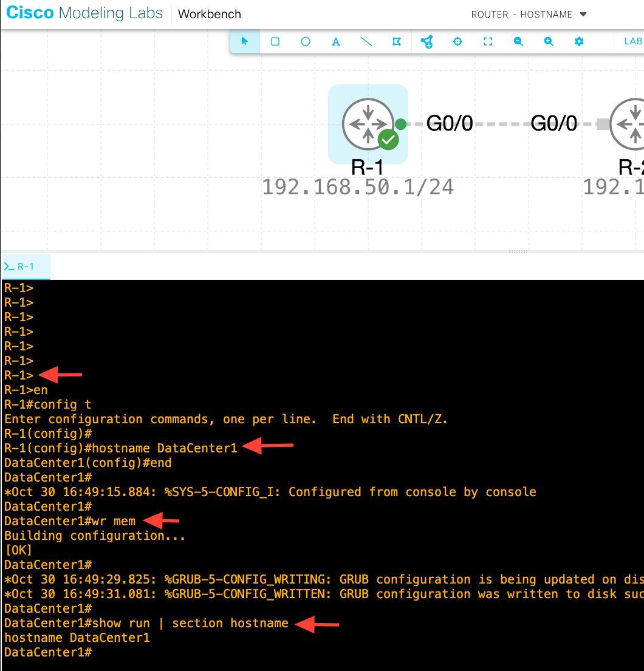Switch to the R-1 console tab
Viewport: 644px width, 671px height.
26,267
